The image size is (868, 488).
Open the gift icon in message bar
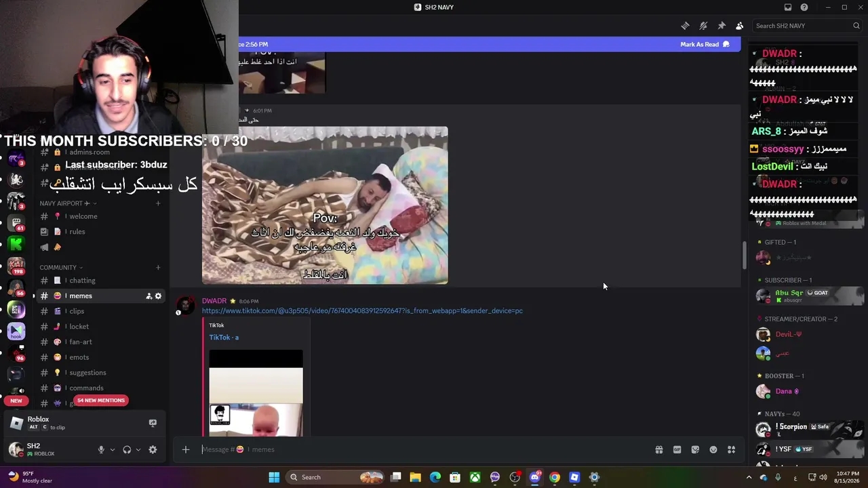(x=659, y=449)
